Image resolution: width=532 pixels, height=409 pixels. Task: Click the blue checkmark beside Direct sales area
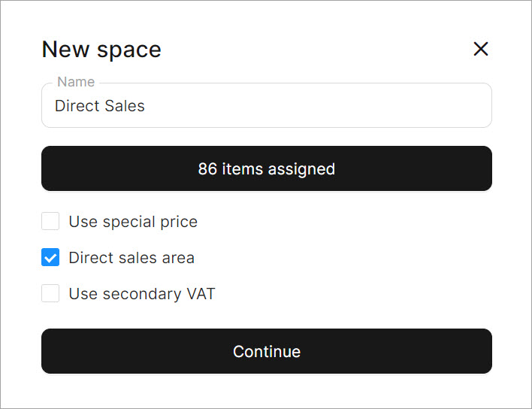pos(50,258)
